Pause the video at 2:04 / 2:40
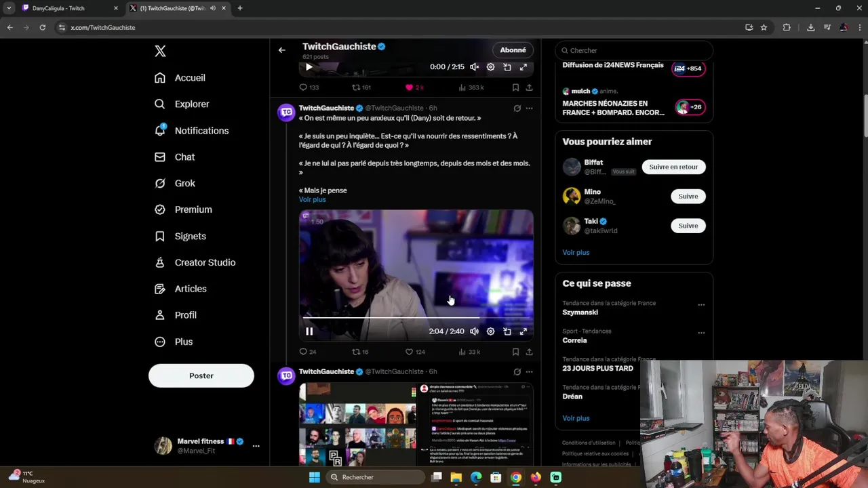 pos(309,331)
